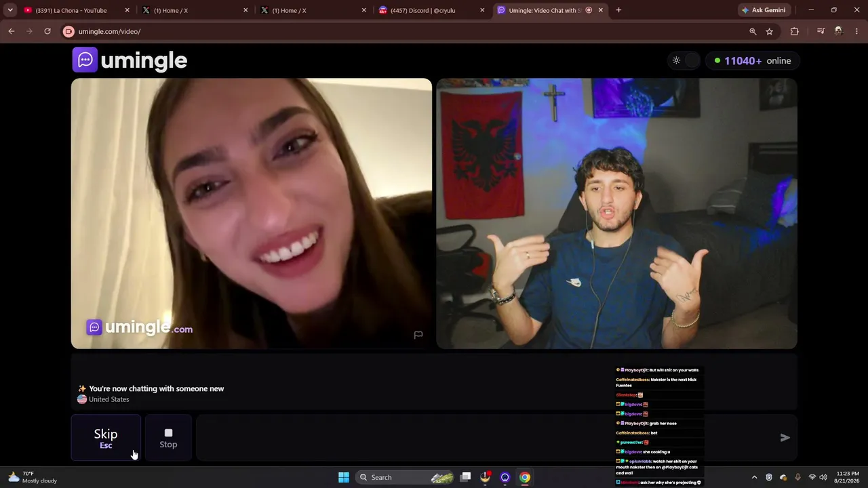
Task: Close the Umingle tab
Action: (x=600, y=10)
